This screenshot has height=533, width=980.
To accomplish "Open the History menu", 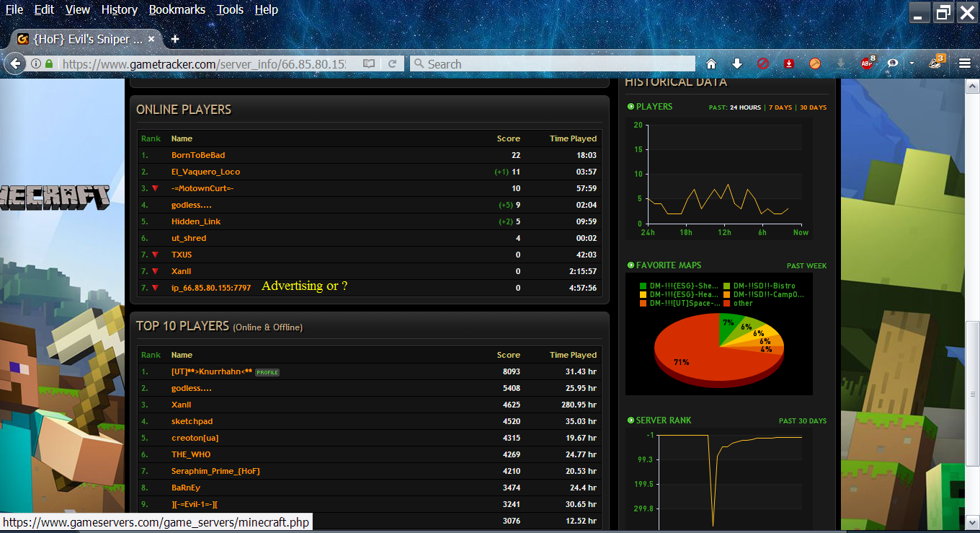I will [119, 9].
